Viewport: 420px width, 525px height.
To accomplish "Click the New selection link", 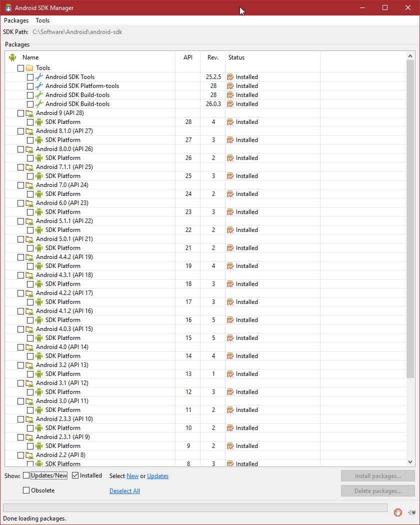I will 132,475.
